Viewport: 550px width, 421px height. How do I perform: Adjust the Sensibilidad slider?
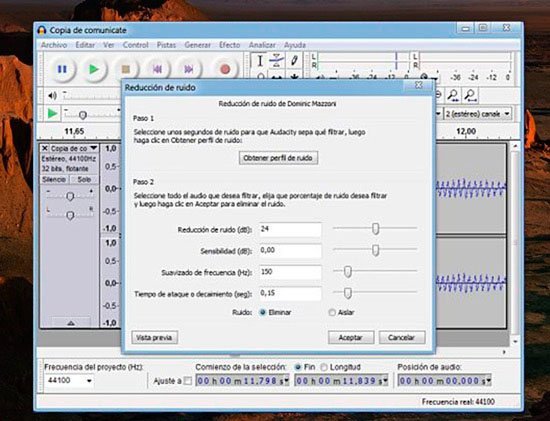(375, 250)
